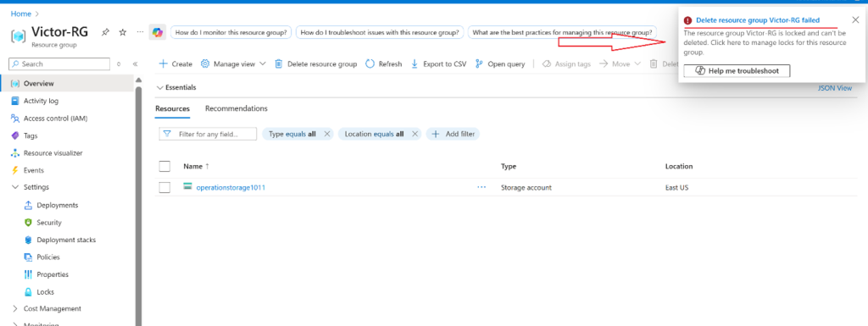Click the Refresh icon in toolbar

[x=370, y=64]
